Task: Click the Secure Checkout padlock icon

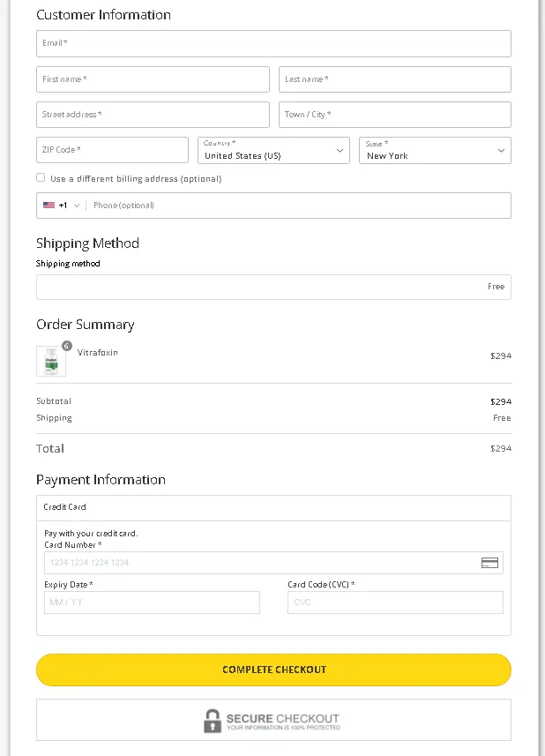Action: coord(212,720)
